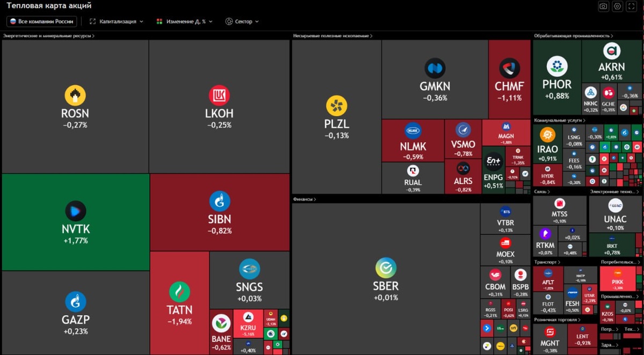Screen dimensions: 644x355
Task: Expand 'Обрабатывающая промышленность' sector header
Action: tap(574, 36)
